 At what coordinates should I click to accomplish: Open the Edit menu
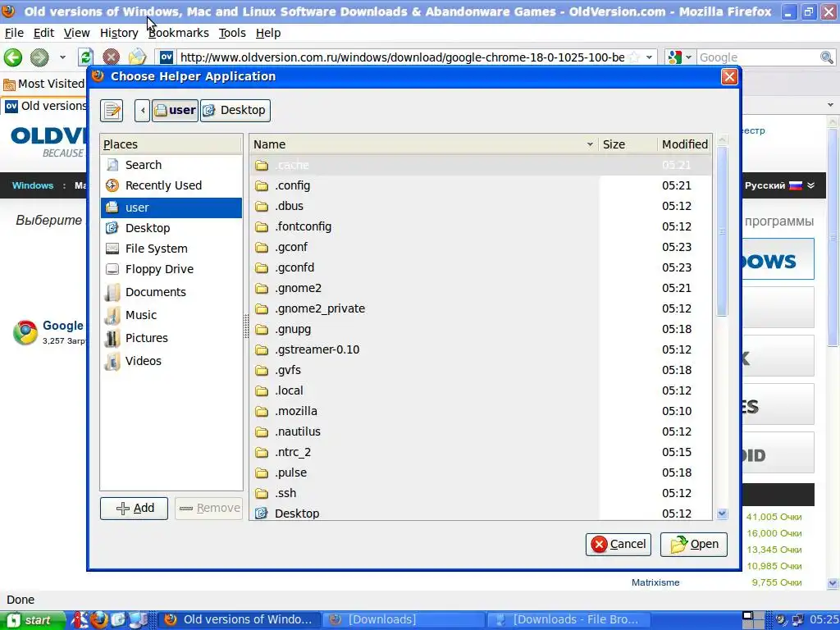(x=43, y=33)
